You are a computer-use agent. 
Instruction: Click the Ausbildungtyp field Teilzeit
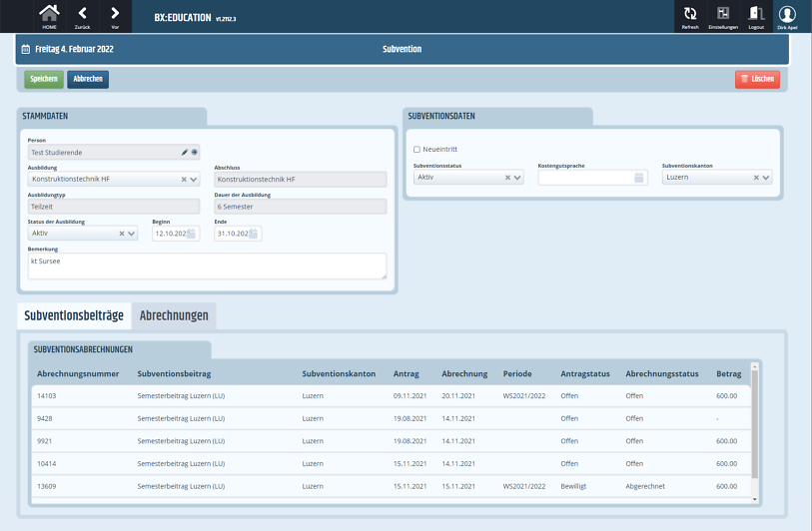pyautogui.click(x=114, y=207)
